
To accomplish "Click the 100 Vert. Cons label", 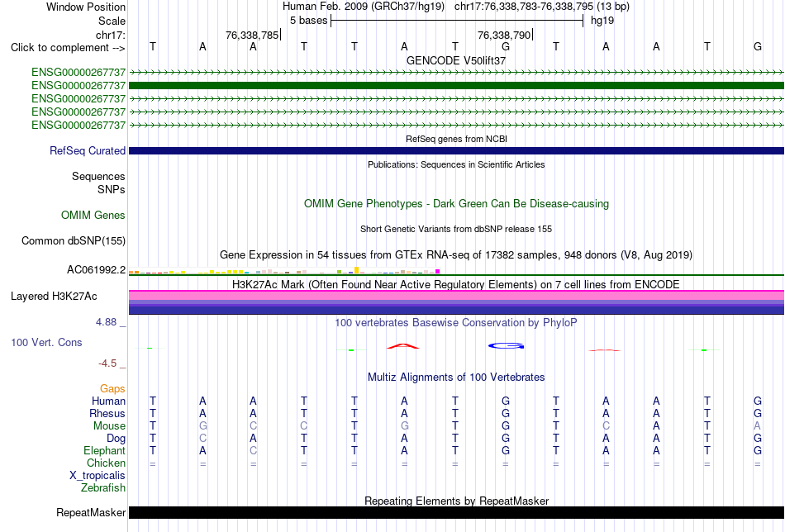I will pyautogui.click(x=46, y=342).
